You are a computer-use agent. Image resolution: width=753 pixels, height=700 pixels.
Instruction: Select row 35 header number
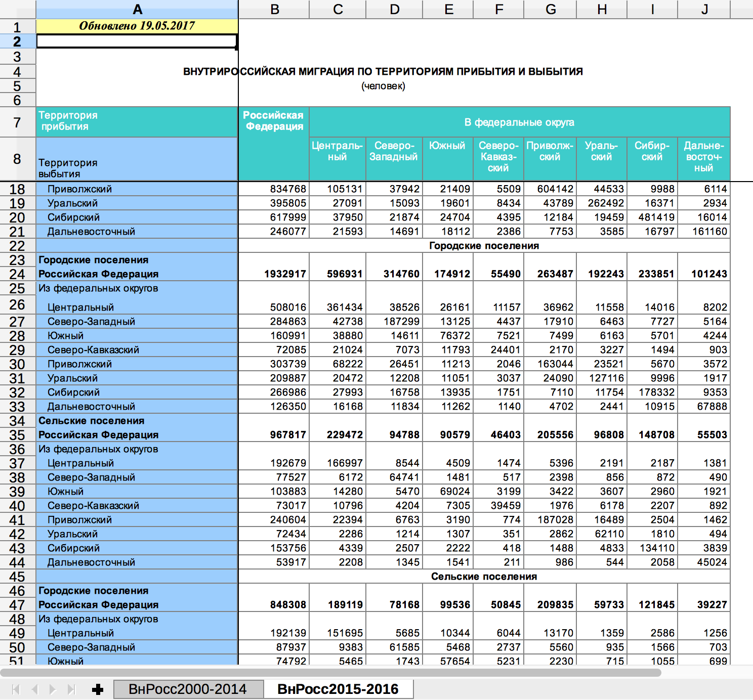tap(17, 435)
